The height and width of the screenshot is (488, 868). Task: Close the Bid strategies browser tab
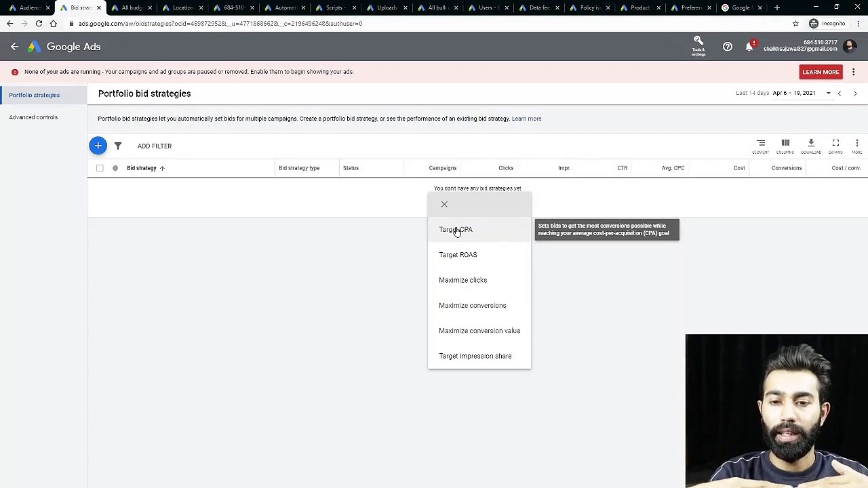point(98,7)
